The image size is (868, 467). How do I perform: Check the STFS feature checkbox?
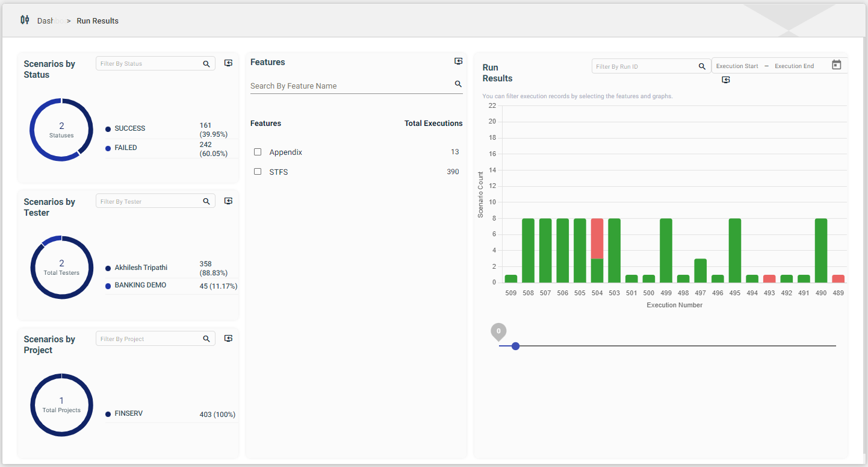(258, 172)
